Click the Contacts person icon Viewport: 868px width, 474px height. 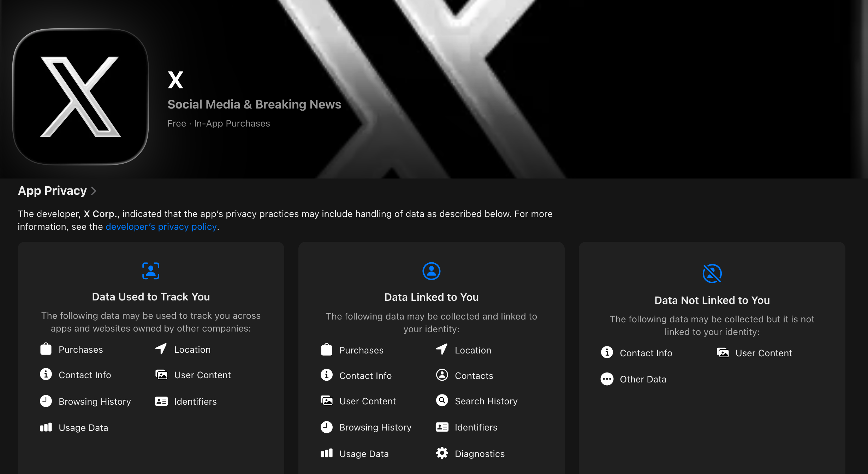point(442,375)
